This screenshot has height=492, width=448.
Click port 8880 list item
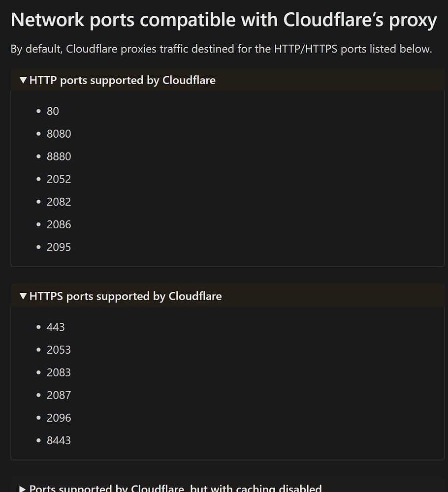[59, 156]
